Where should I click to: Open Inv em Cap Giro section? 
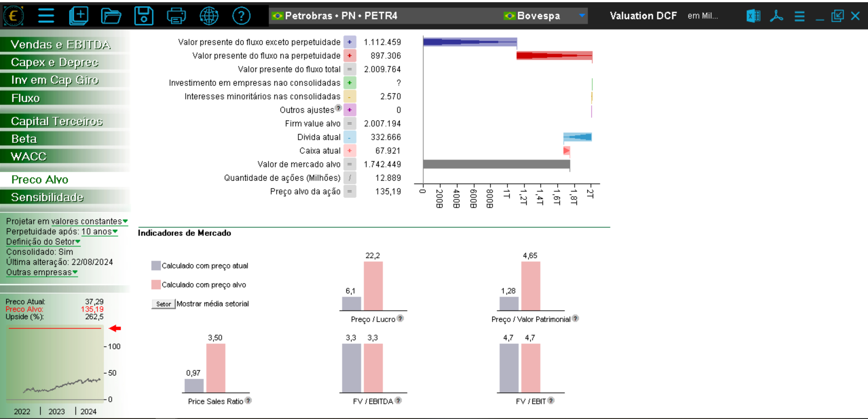65,80
